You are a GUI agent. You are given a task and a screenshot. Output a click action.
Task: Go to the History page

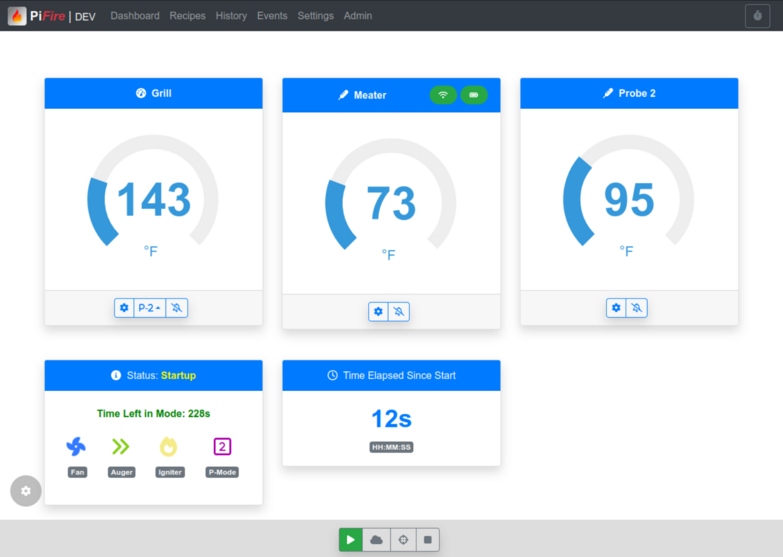231,16
